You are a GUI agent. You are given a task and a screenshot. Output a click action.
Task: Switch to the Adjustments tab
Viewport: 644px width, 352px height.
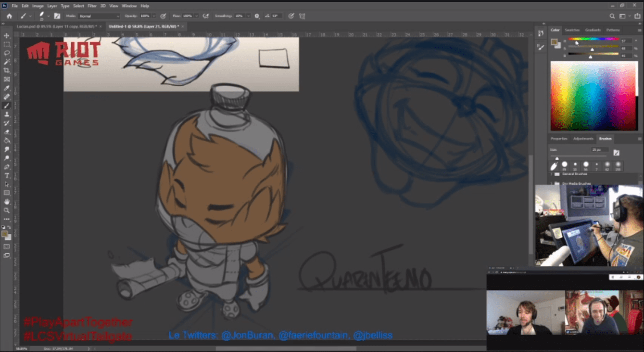click(583, 139)
